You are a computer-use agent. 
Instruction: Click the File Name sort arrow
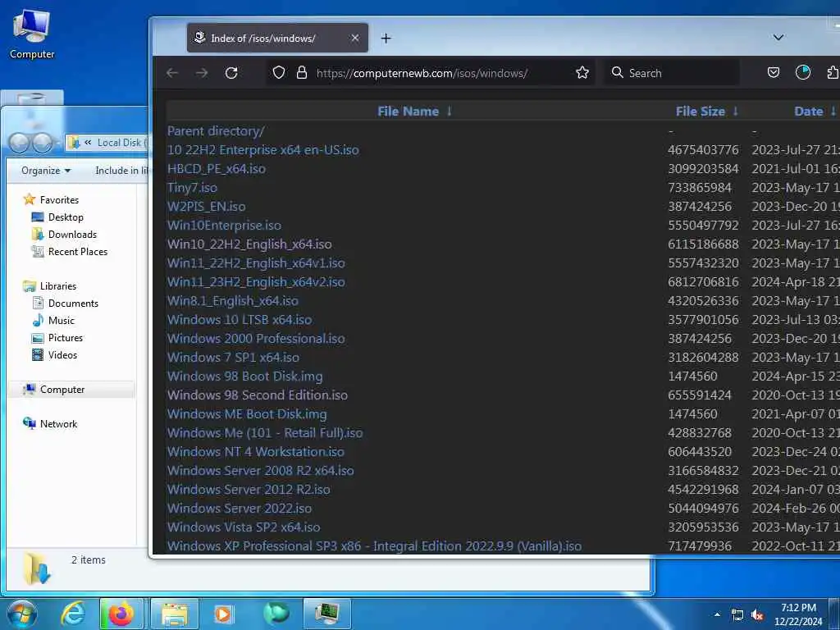(449, 112)
